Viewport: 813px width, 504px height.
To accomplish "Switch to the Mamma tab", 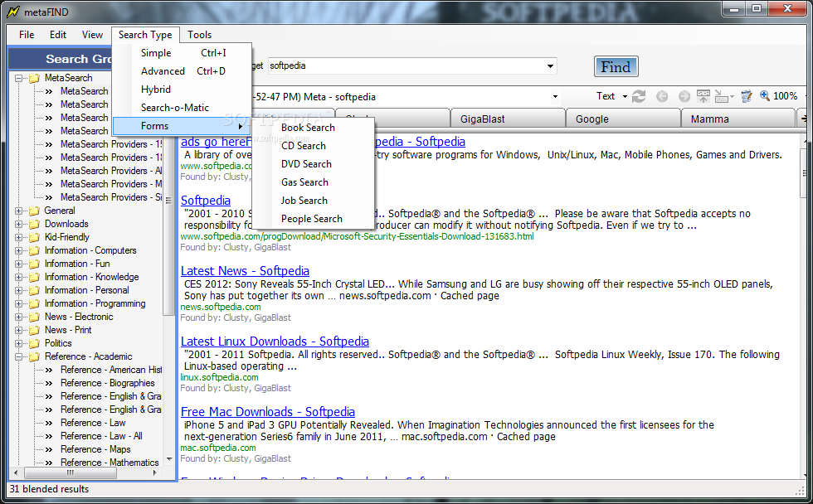I will pyautogui.click(x=738, y=119).
